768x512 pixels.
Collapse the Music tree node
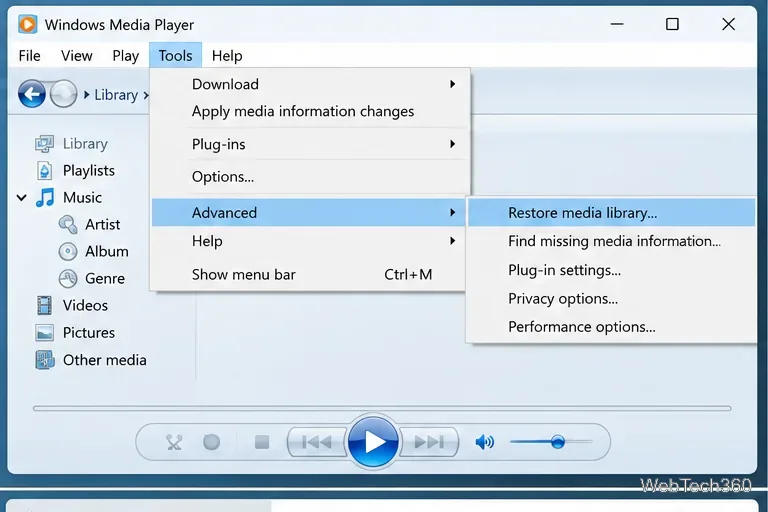22,198
